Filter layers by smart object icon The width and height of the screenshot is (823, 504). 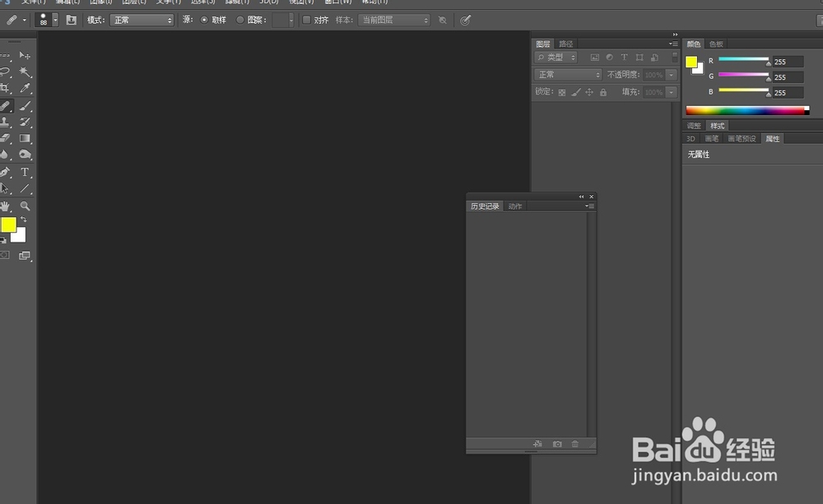tap(654, 58)
